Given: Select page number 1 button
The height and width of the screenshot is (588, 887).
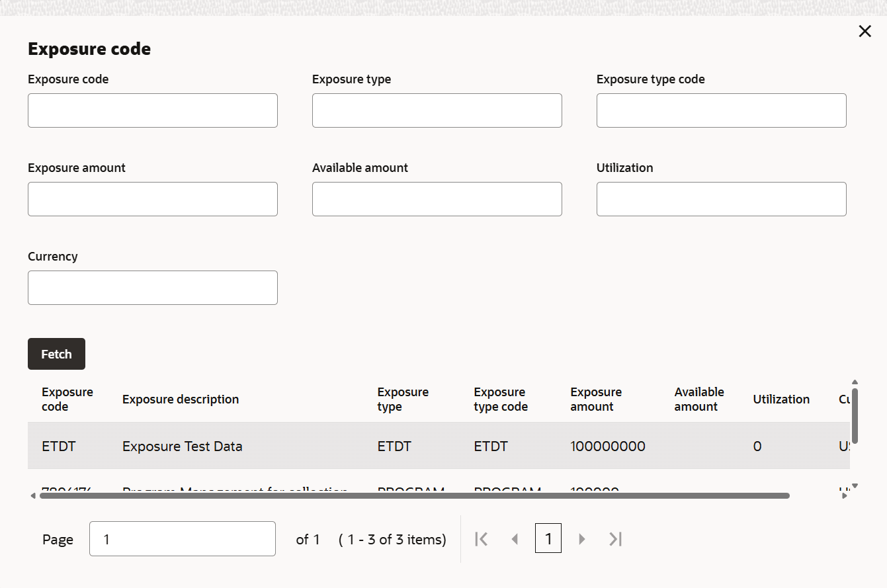Looking at the screenshot, I should [548, 539].
